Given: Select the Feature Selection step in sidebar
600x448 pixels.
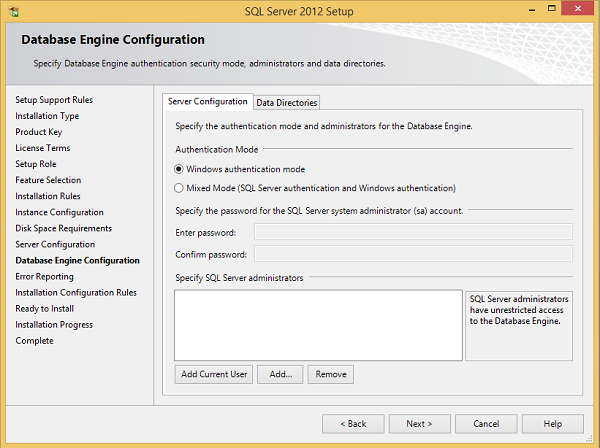Looking at the screenshot, I should pos(48,180).
